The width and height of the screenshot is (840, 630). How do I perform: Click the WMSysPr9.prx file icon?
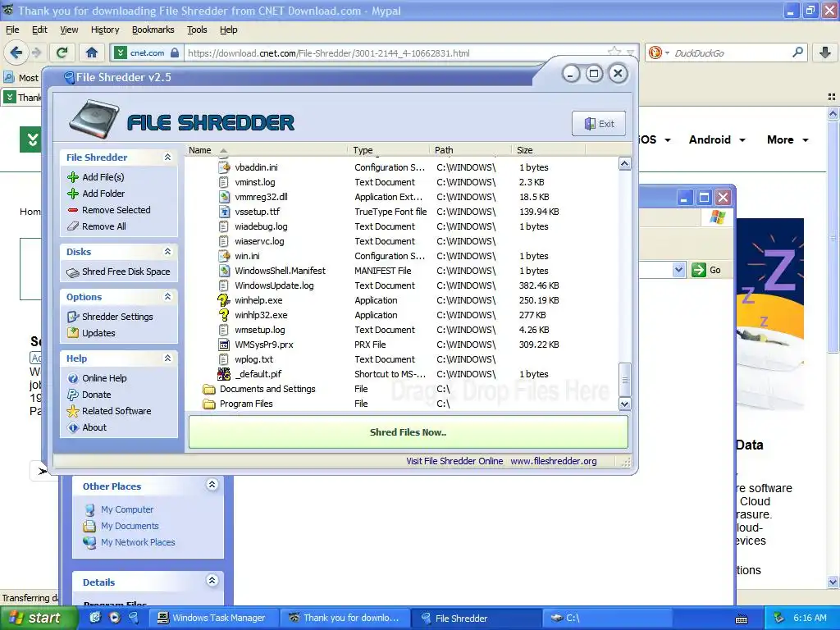click(224, 345)
